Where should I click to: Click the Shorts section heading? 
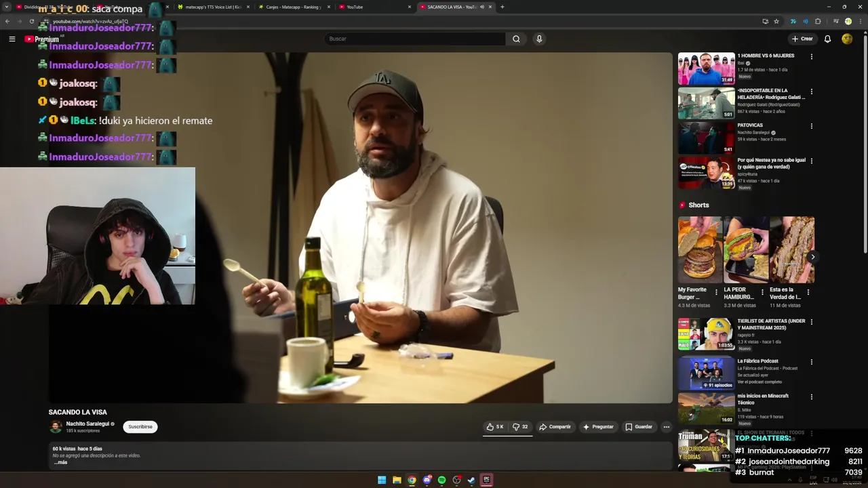[x=698, y=205]
